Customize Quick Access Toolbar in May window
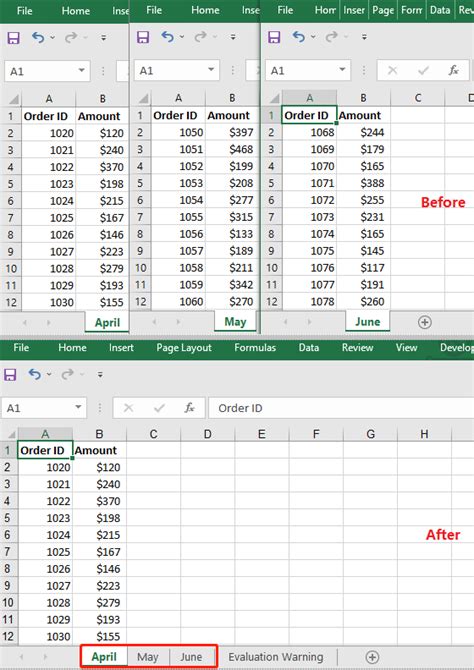Viewport: 474px width, 670px height. [x=233, y=37]
